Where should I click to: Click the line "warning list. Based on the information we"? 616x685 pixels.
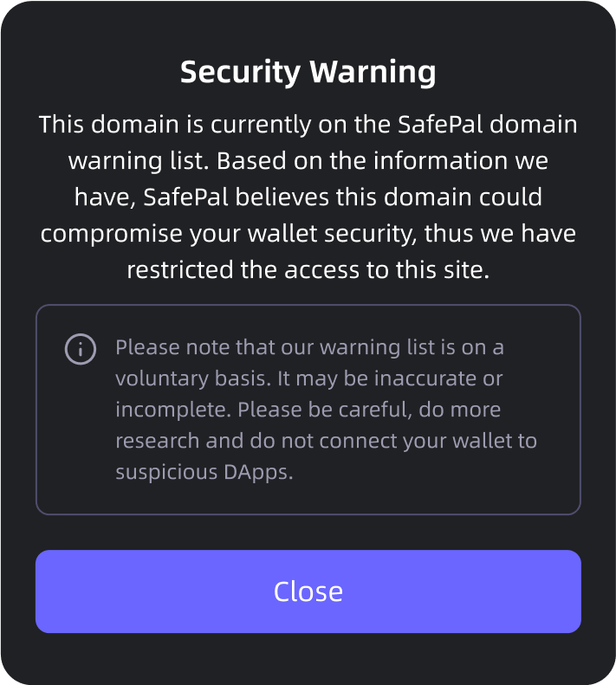(308, 161)
